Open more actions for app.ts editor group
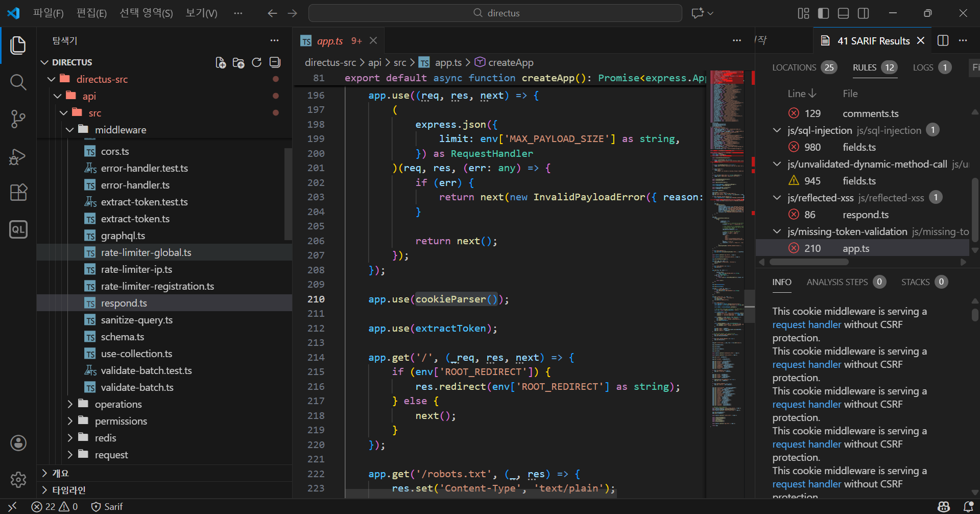The image size is (980, 514). [736, 40]
